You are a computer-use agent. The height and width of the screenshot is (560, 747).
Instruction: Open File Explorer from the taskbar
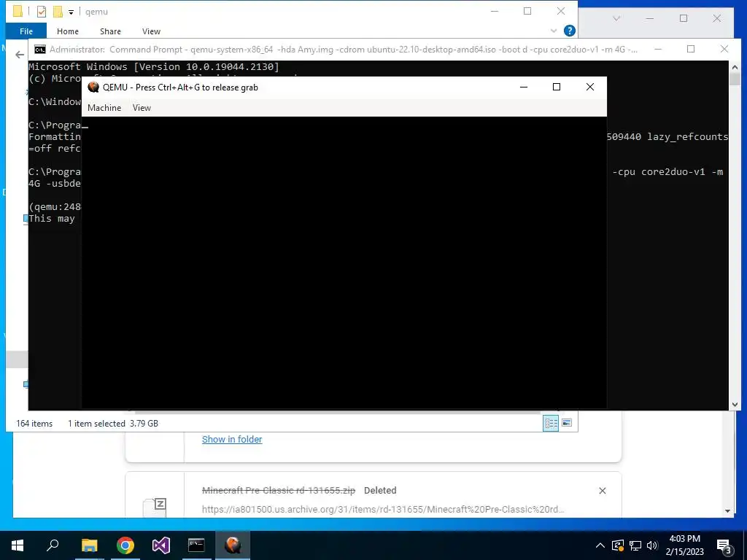click(89, 545)
